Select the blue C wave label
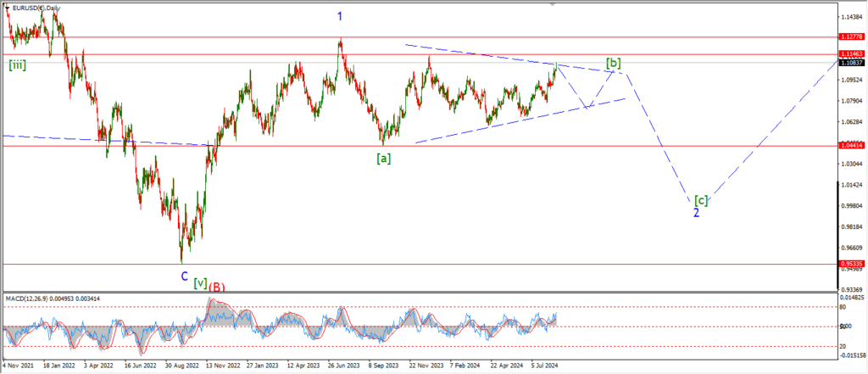The image size is (868, 374). pos(184,276)
